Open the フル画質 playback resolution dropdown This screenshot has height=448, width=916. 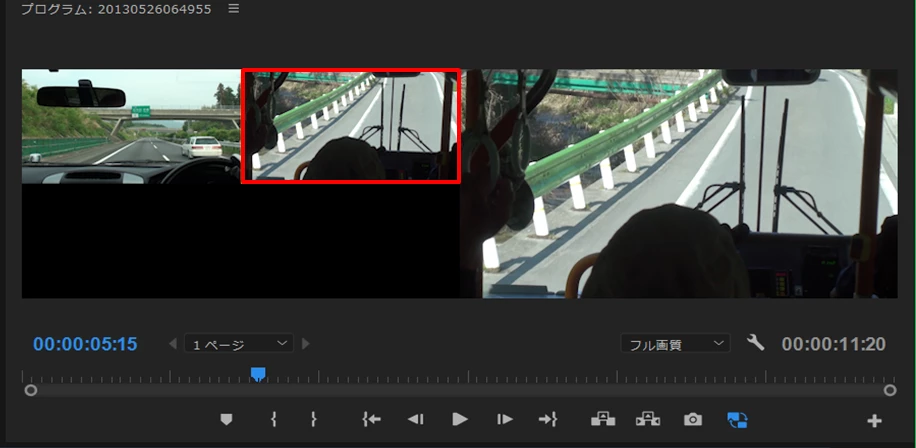(x=675, y=343)
